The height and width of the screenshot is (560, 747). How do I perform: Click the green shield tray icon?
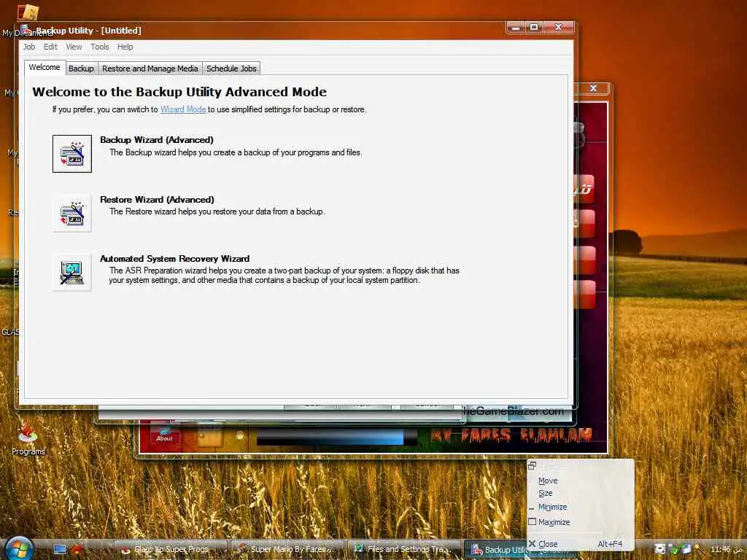(673, 550)
